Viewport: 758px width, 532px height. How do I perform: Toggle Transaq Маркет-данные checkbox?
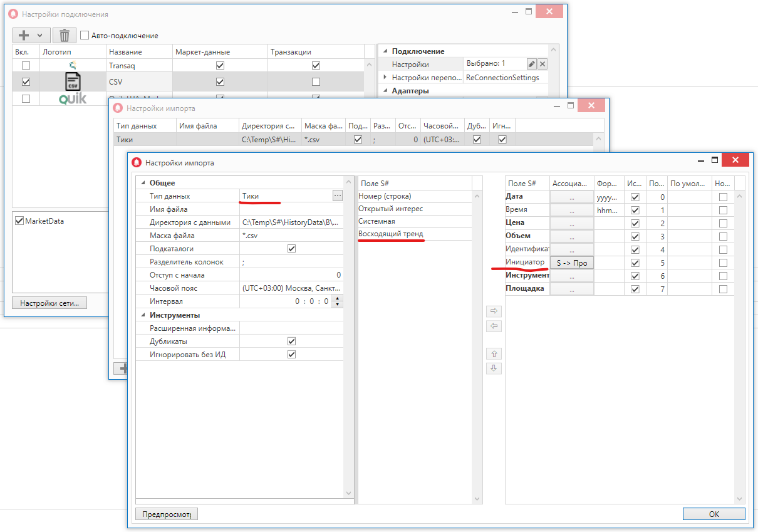tap(220, 65)
